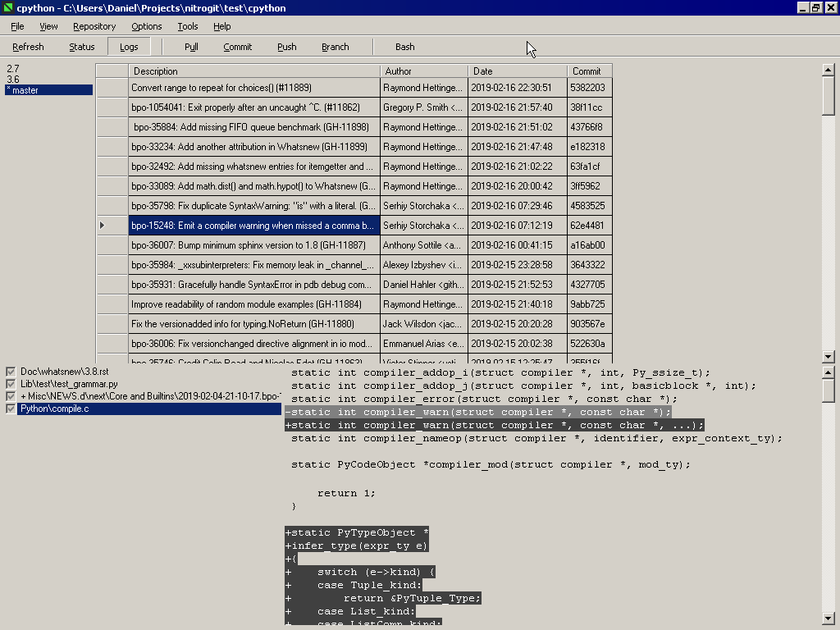Toggle checkbox for Doc\whatsnew\3.8.rst
This screenshot has width=840, height=630.
(x=10, y=372)
